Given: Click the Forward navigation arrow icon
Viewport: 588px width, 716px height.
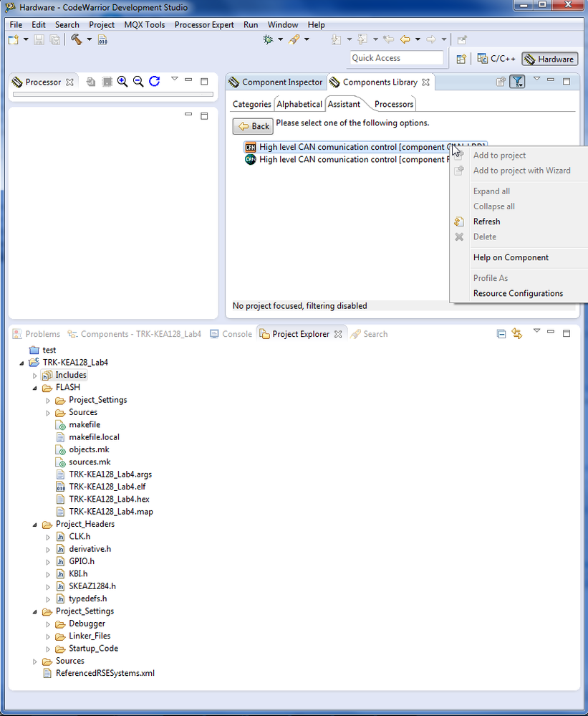Looking at the screenshot, I should tap(431, 39).
